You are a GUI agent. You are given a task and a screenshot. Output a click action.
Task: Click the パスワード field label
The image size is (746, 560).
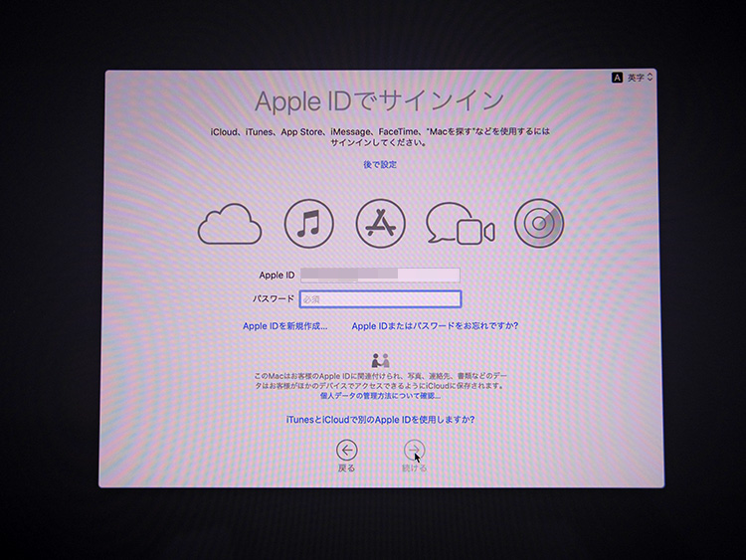click(274, 298)
